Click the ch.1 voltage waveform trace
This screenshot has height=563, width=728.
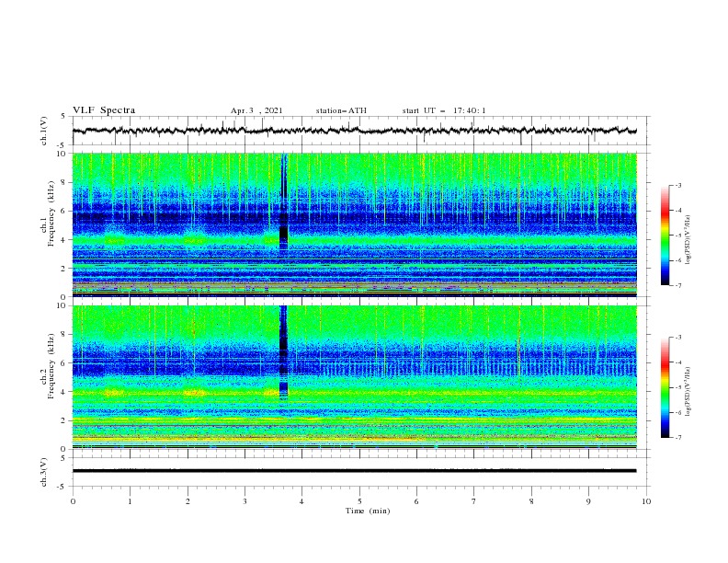pos(354,131)
